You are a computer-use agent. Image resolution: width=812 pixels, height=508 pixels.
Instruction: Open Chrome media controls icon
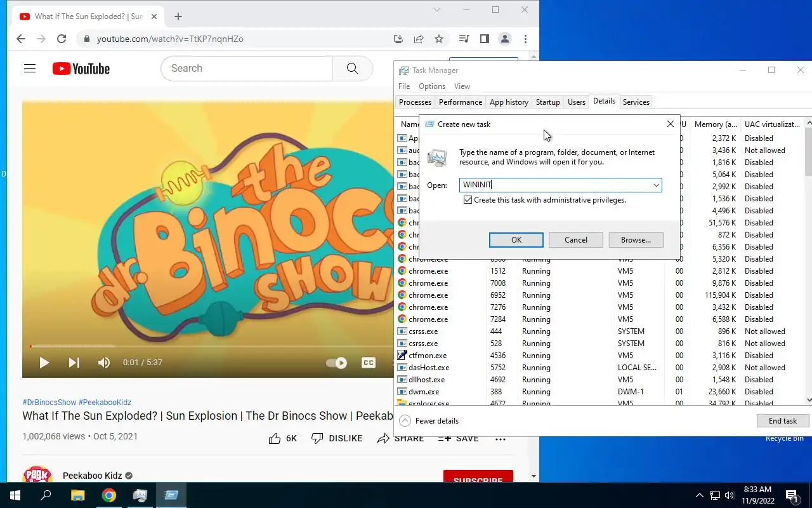coord(464,39)
